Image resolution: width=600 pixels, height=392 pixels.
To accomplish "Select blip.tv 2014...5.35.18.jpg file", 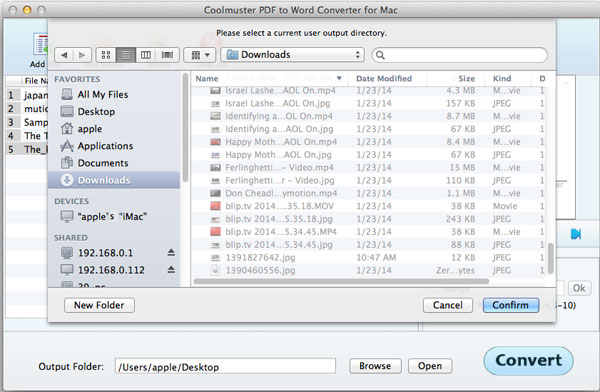I will click(x=368, y=219).
